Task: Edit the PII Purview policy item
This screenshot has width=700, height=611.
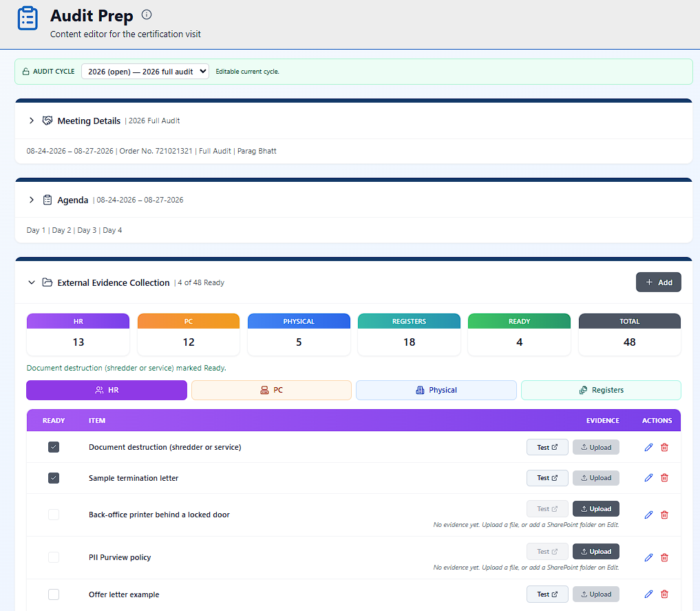Action: pos(648,557)
